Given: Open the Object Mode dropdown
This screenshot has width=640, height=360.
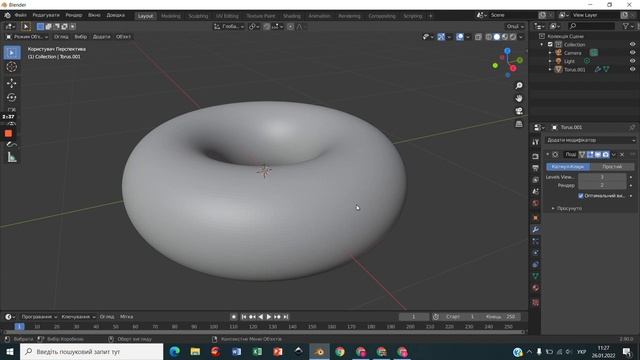Looking at the screenshot, I should pyautogui.click(x=27, y=37).
